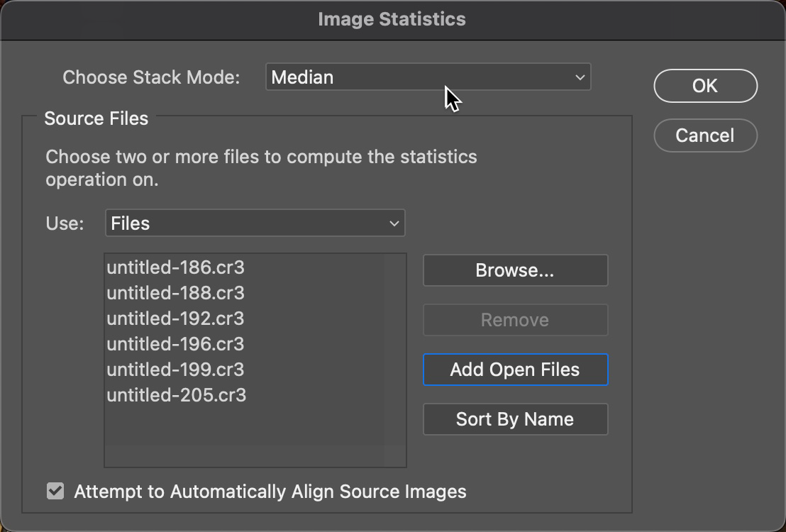786x532 pixels.
Task: Click the chevron arrow of the Stack Mode combo box
Action: coord(580,77)
